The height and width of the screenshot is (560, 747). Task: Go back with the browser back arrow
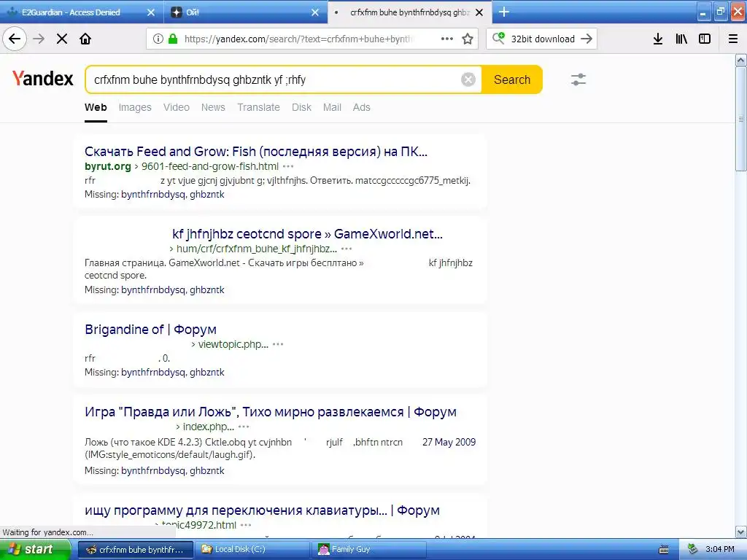tap(15, 39)
